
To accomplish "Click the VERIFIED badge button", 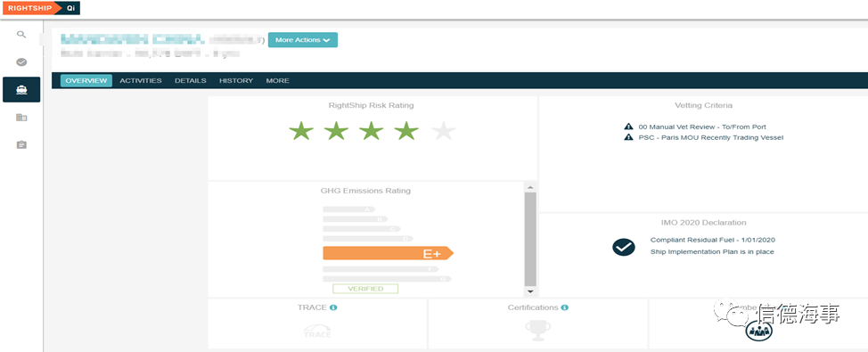I will click(365, 289).
